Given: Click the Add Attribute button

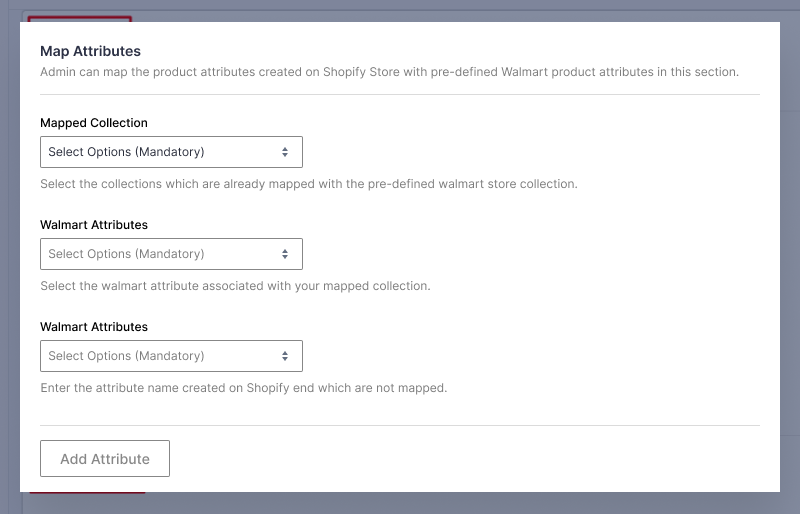Looking at the screenshot, I should [x=105, y=459].
